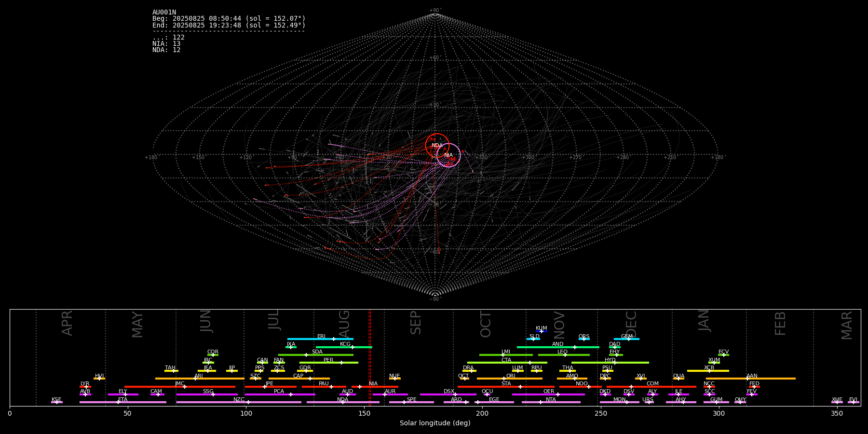868x434 pixels.
Task: Click the orange ARI shower bar
Action: pos(200,379)
